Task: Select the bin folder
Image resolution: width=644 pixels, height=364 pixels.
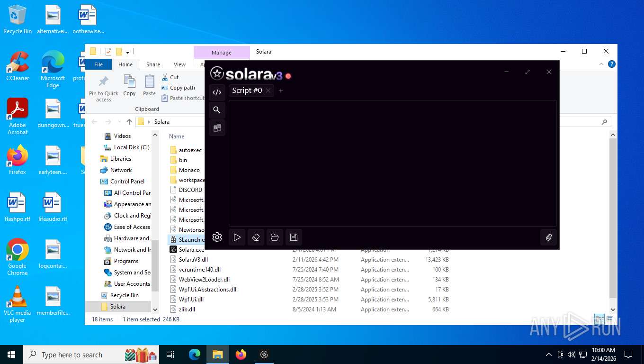Action: coord(183,160)
